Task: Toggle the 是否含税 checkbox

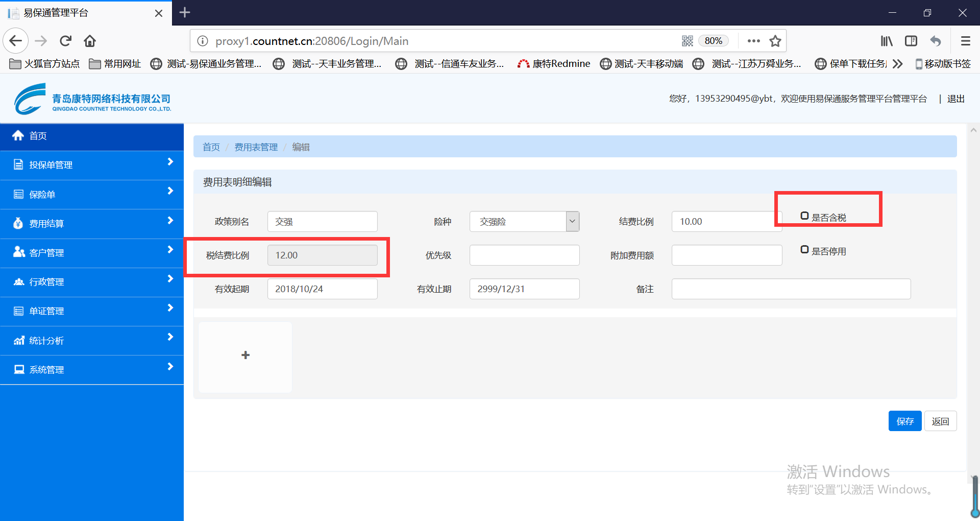Action: click(x=804, y=216)
